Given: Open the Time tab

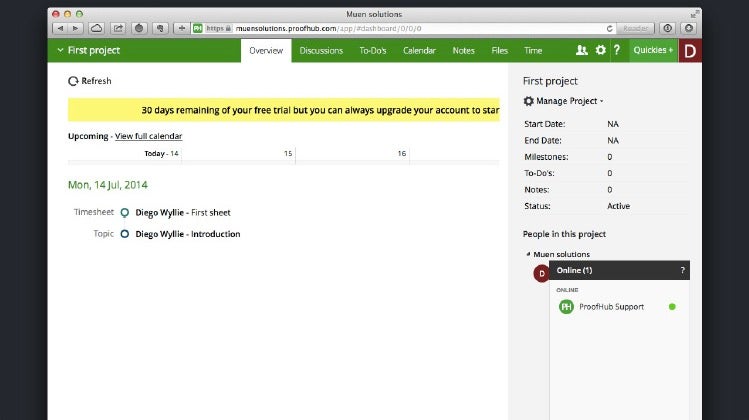Looking at the screenshot, I should (x=533, y=51).
